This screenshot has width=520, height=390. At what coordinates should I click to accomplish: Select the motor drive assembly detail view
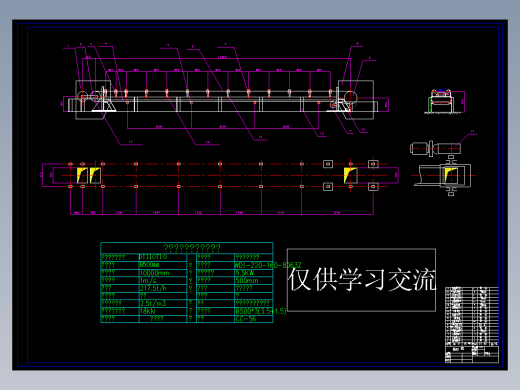coord(443,164)
